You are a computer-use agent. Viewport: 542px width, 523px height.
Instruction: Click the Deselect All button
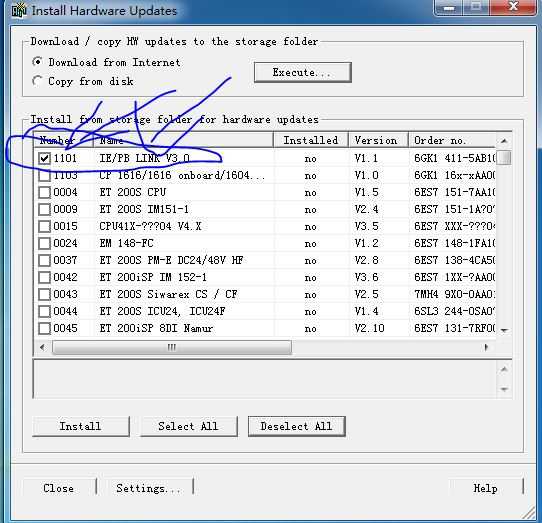(x=297, y=426)
